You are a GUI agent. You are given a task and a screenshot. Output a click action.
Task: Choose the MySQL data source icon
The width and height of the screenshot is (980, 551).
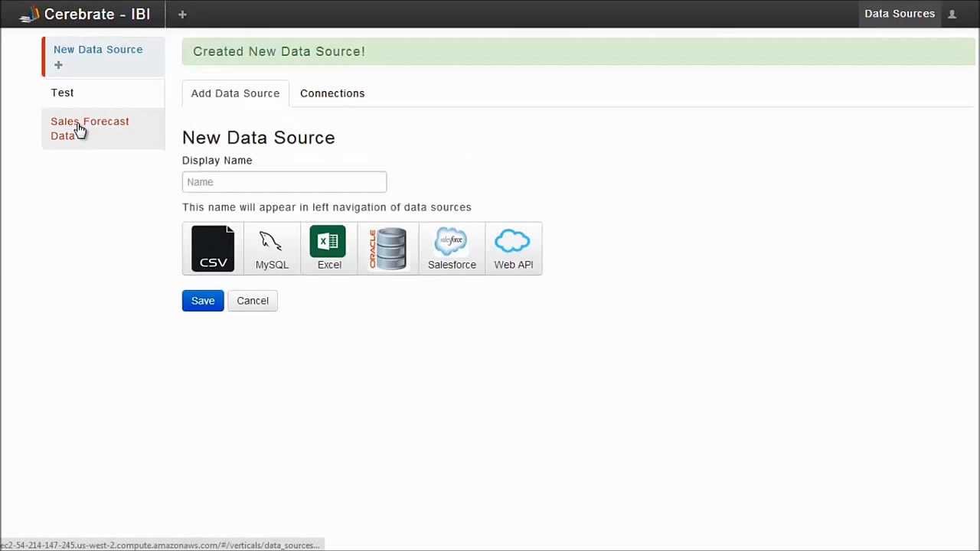272,249
